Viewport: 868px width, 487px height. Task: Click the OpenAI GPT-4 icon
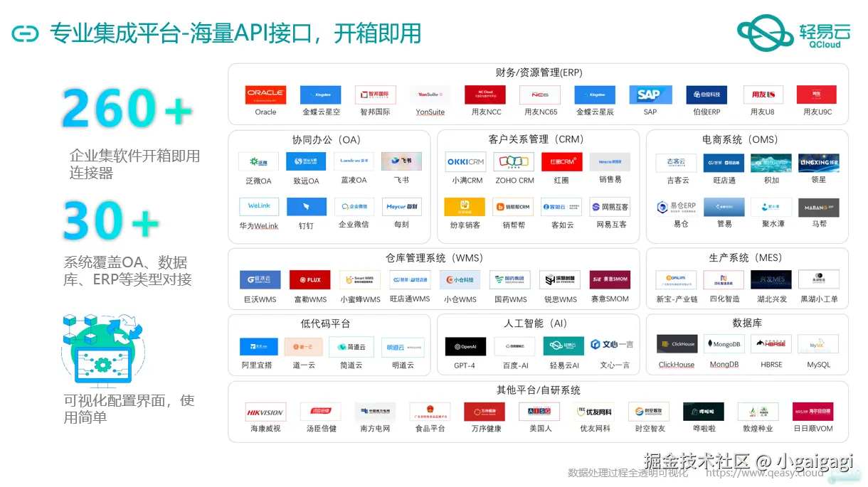click(467, 346)
